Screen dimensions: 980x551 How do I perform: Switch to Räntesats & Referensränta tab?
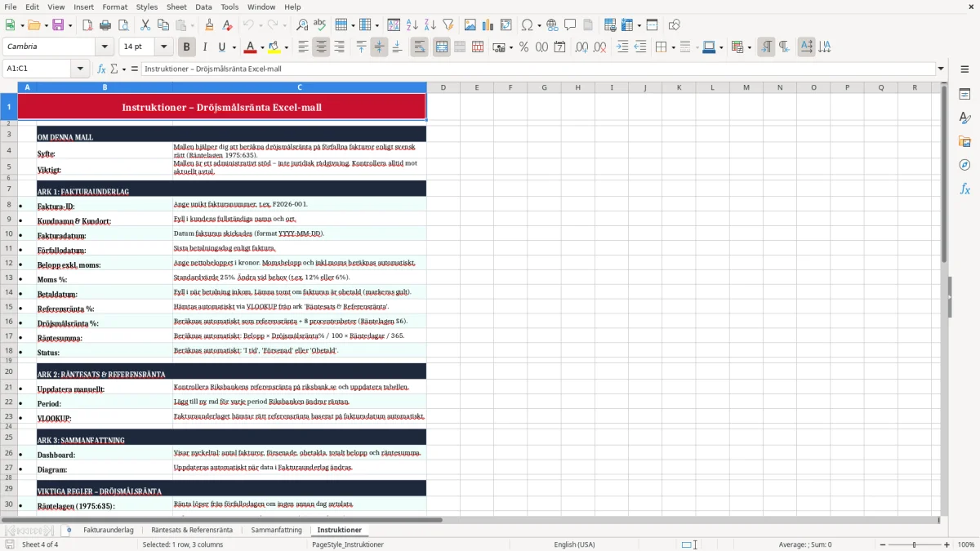(x=192, y=530)
